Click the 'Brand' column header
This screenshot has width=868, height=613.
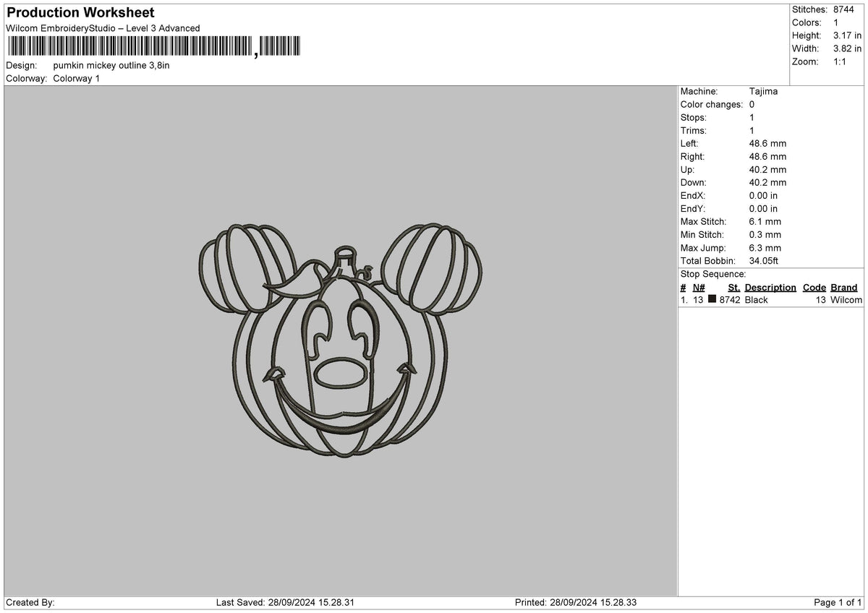844,287
